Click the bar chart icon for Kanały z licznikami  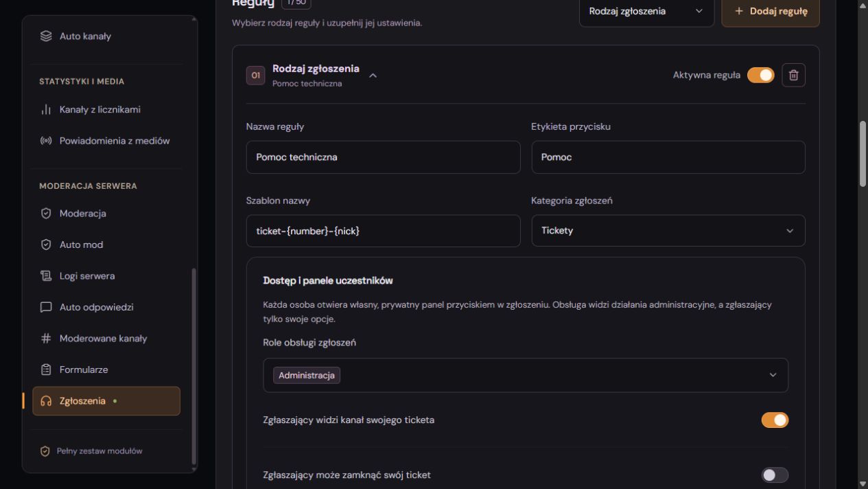(47, 110)
